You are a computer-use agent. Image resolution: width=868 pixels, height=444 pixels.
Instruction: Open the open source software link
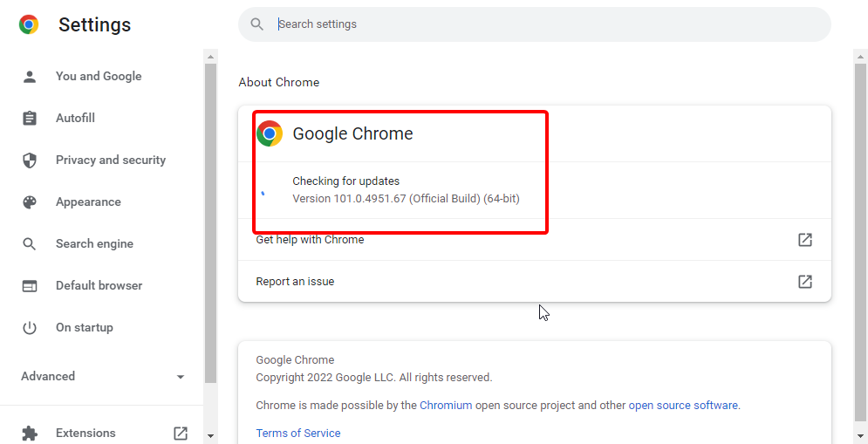(x=683, y=406)
